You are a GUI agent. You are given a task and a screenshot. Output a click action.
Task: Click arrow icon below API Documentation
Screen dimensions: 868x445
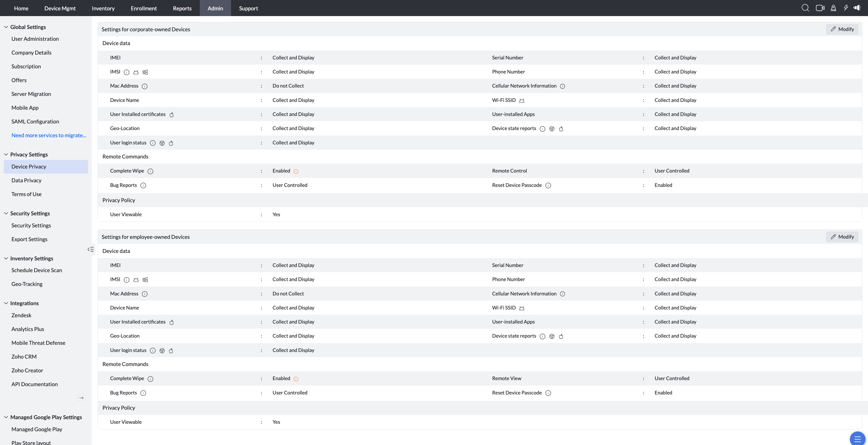click(x=80, y=398)
